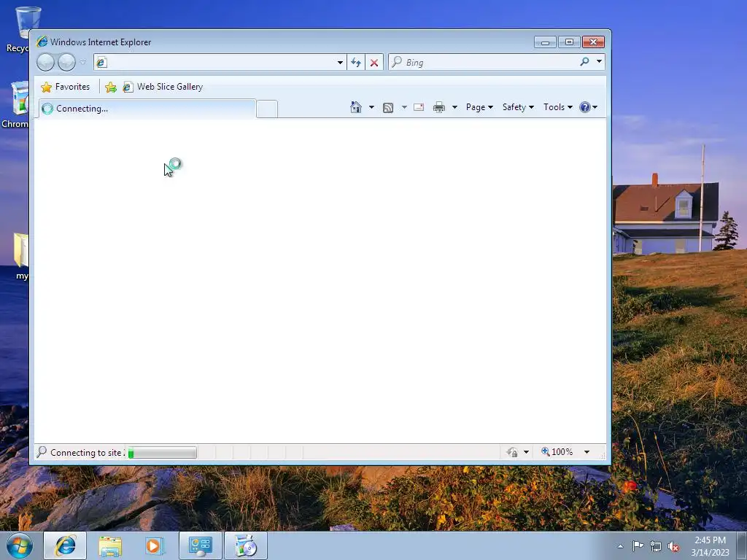
Task: Open a new blank tab
Action: (x=267, y=109)
